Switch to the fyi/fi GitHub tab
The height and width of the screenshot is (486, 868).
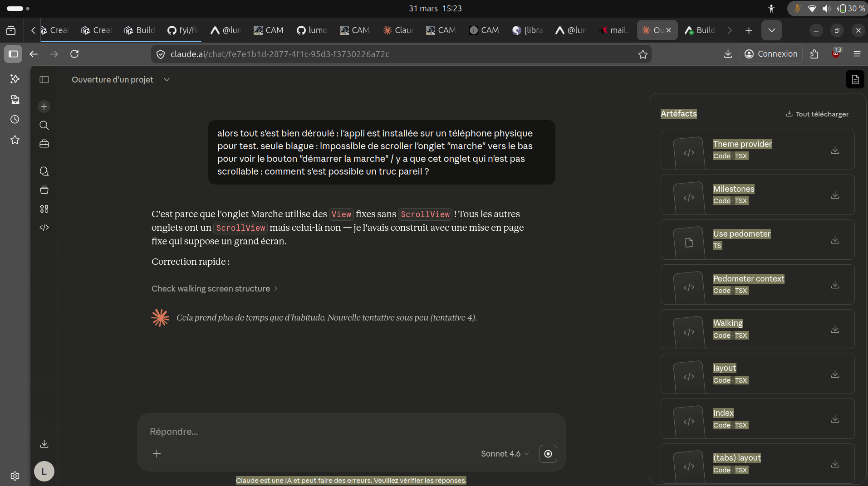[183, 30]
